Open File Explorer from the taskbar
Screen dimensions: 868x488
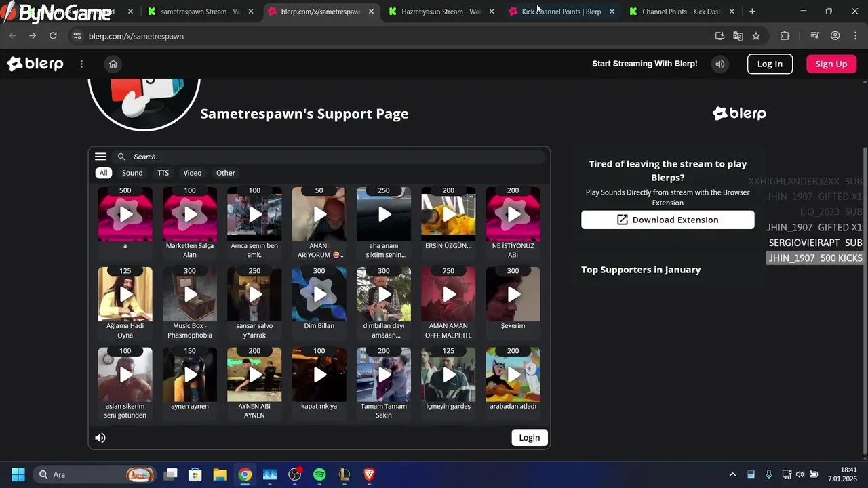(x=220, y=474)
